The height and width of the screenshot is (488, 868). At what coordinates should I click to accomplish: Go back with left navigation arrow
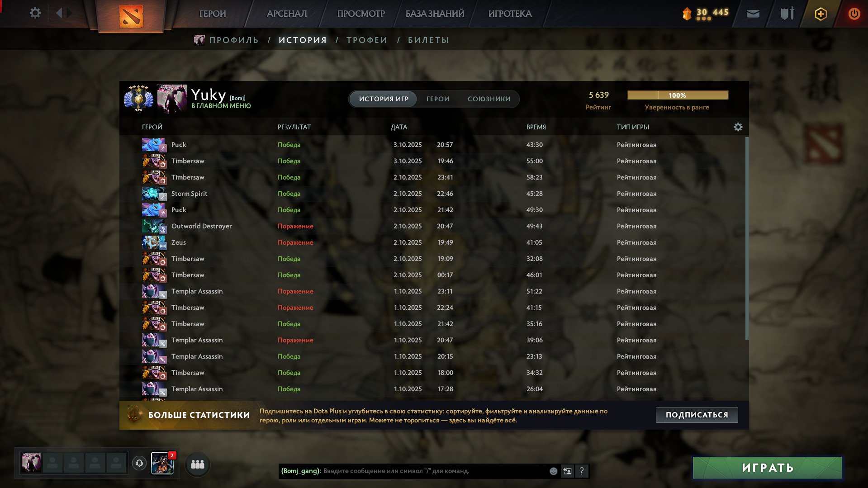pos(59,13)
